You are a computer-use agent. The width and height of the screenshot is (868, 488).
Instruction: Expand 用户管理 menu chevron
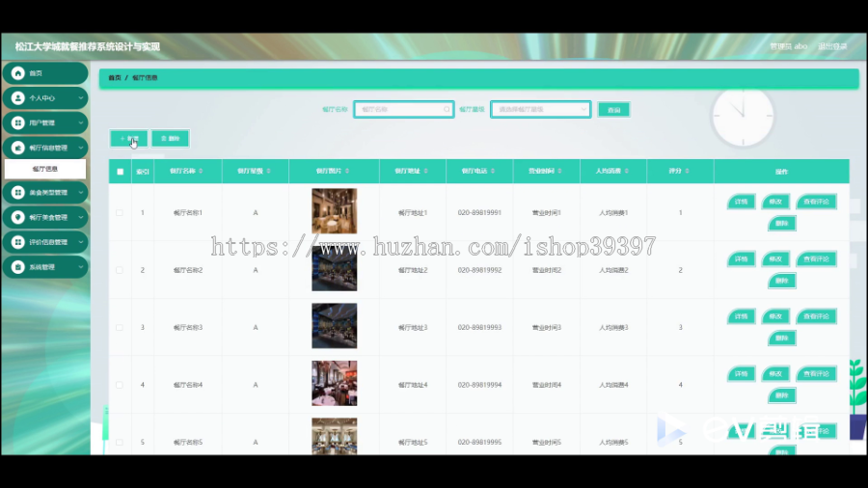click(81, 122)
